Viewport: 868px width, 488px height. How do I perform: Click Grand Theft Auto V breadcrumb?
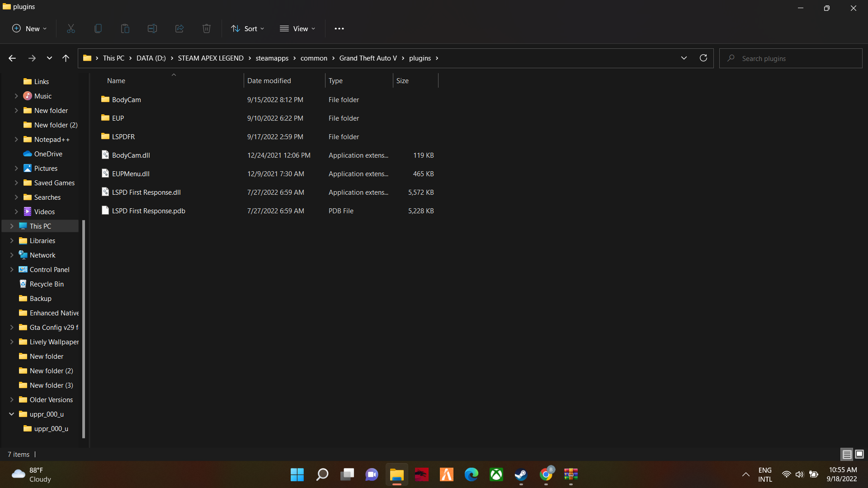tap(368, 58)
